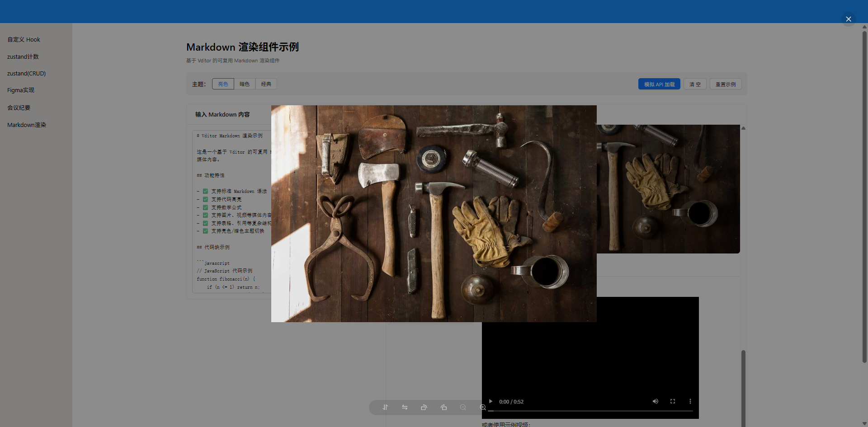This screenshot has width=868, height=427.
Task: Click the render panel inner scrollbar thumb
Action: [743, 388]
